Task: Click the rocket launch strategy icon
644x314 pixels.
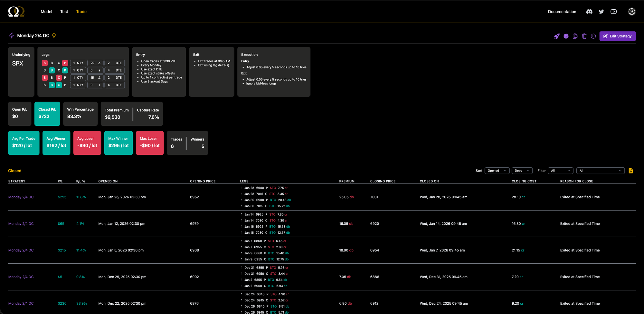Action: pos(557,36)
